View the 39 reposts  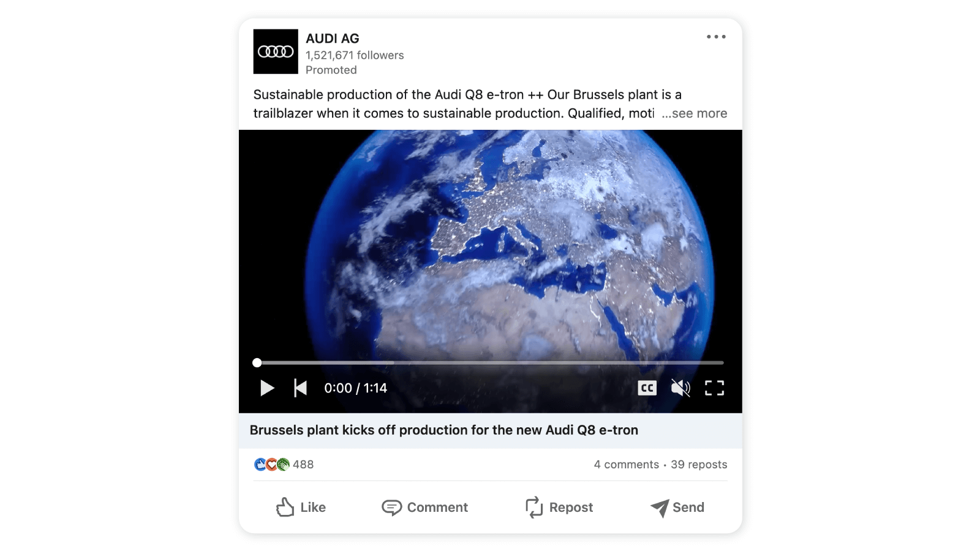[x=699, y=465]
